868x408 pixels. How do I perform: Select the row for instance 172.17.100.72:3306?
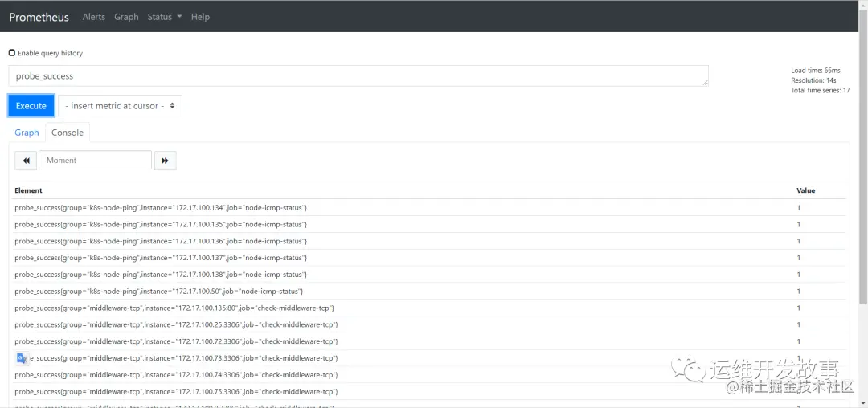click(429, 341)
